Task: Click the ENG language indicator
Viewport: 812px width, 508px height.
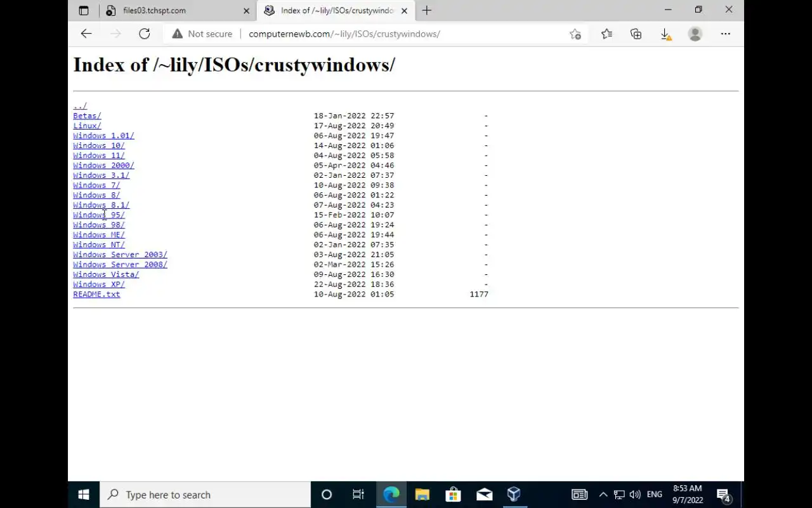Action: [x=655, y=495]
